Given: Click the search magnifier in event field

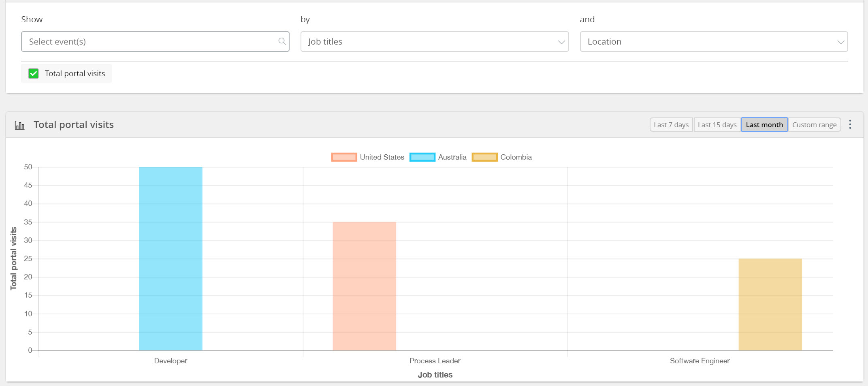Looking at the screenshot, I should coord(282,41).
